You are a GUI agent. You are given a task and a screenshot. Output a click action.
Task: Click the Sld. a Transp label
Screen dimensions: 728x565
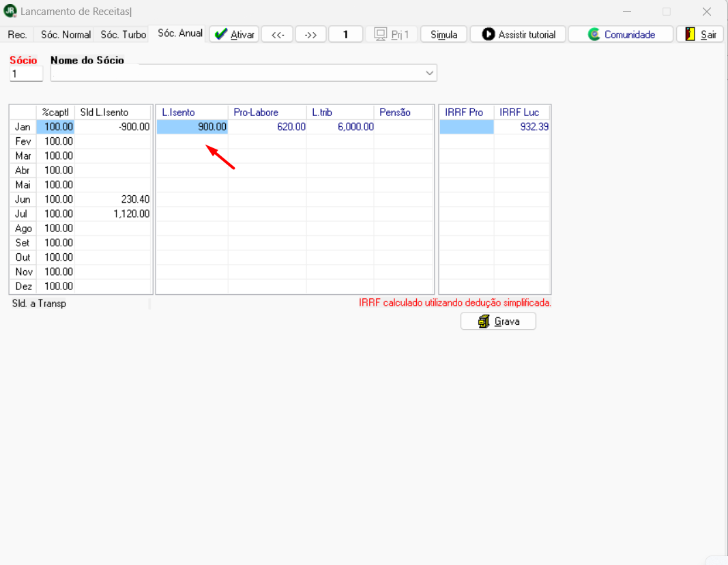tap(39, 304)
